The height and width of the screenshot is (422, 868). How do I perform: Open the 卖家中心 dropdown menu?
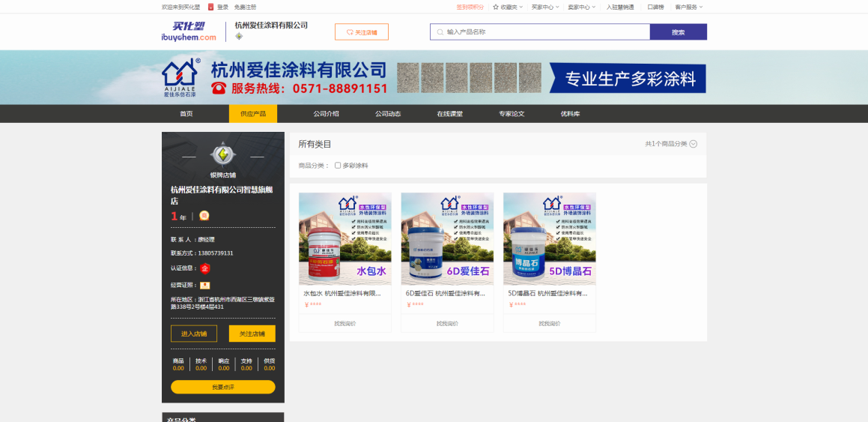(582, 7)
